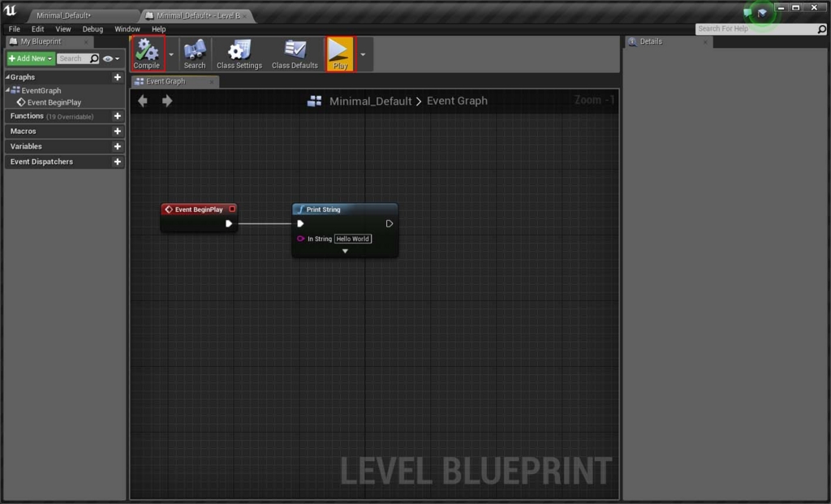
Task: Add a new function with plus icon
Action: 118,116
